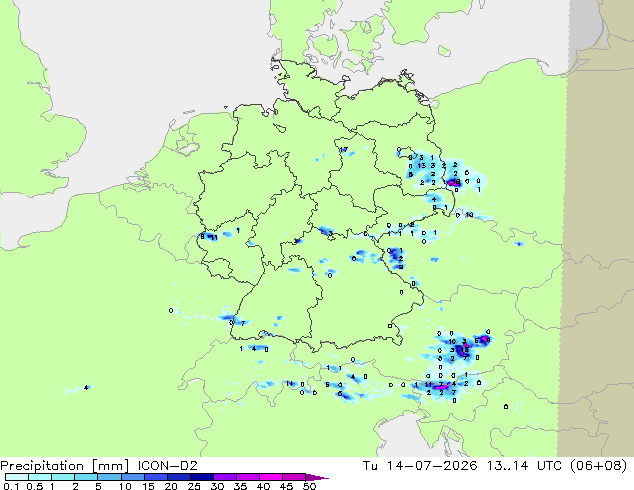Screen dimensions: 634x490
Task: Click the legend tick label '45'
Action: [x=286, y=486]
